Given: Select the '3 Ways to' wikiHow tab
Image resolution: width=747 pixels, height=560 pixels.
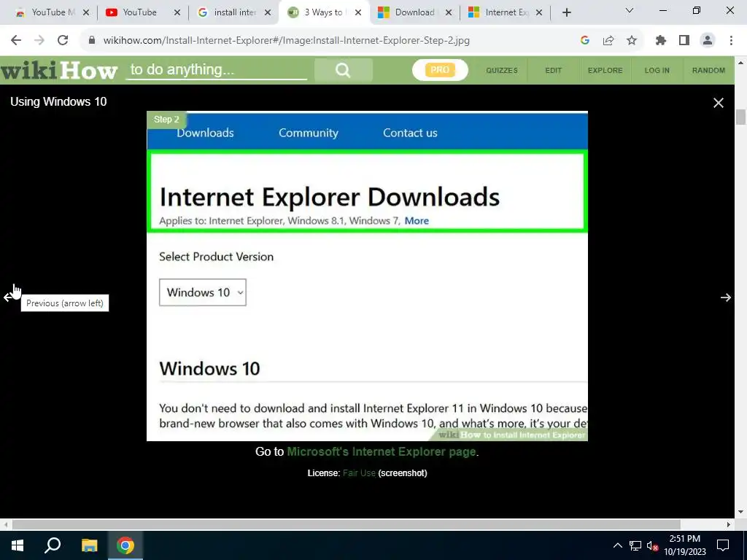Looking at the screenshot, I should pyautogui.click(x=324, y=13).
